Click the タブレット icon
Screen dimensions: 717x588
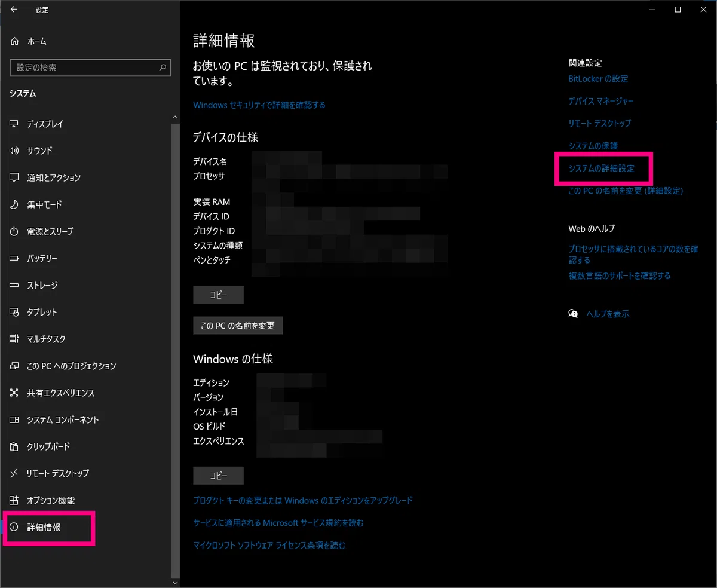tap(15, 312)
